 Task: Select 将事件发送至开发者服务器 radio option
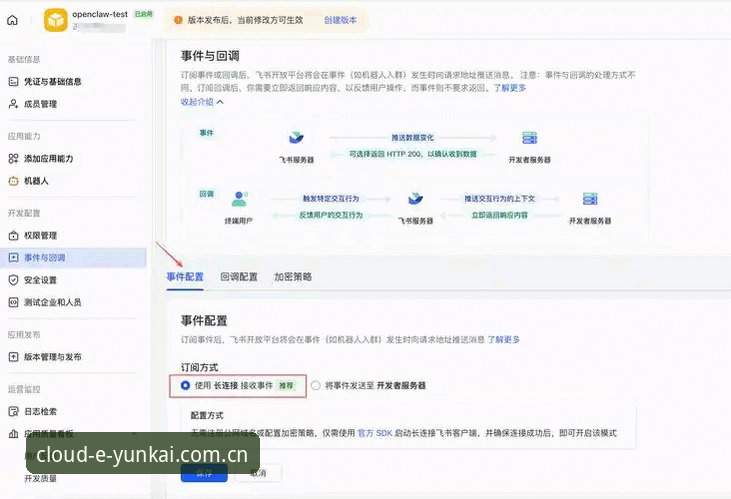pos(316,386)
